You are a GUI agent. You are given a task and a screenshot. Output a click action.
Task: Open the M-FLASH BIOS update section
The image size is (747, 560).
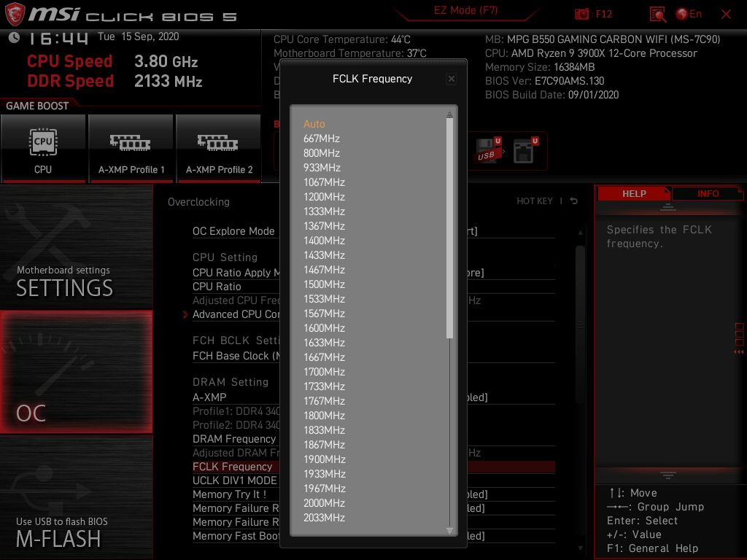[76, 497]
